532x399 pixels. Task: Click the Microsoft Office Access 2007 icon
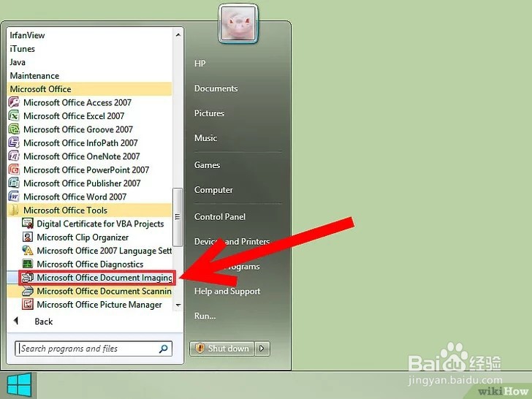point(14,102)
